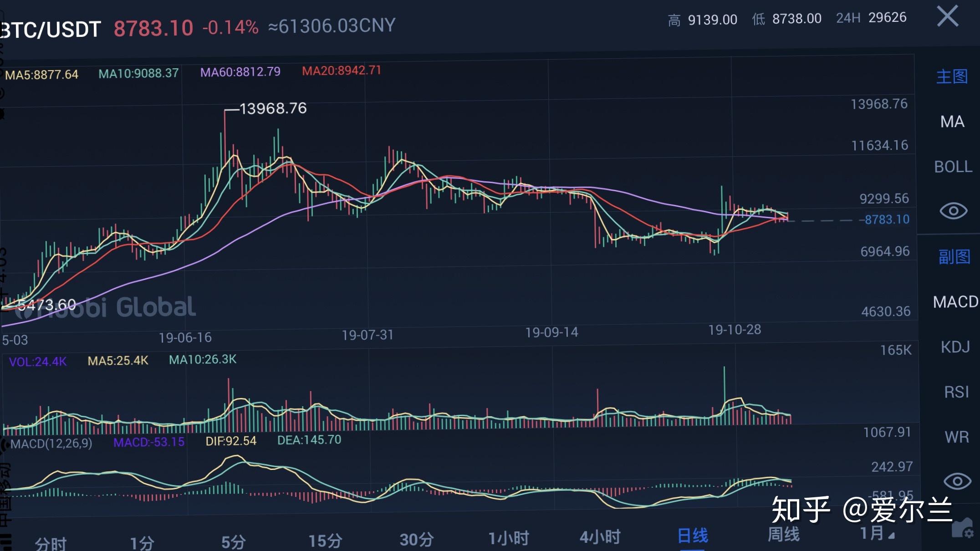
Task: Select the MACD sub indicator
Action: [955, 302]
